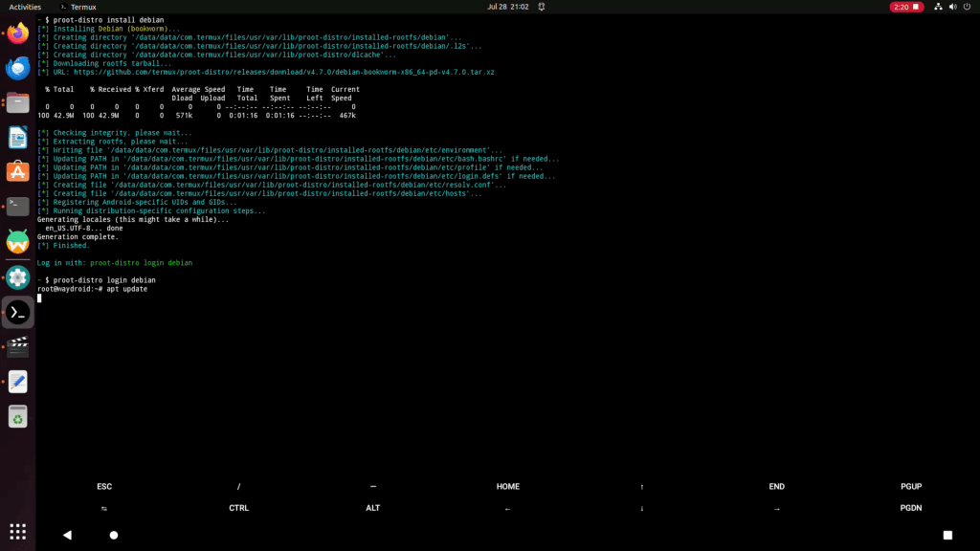Open Firefox from the dock
980x551 pixels.
[17, 34]
